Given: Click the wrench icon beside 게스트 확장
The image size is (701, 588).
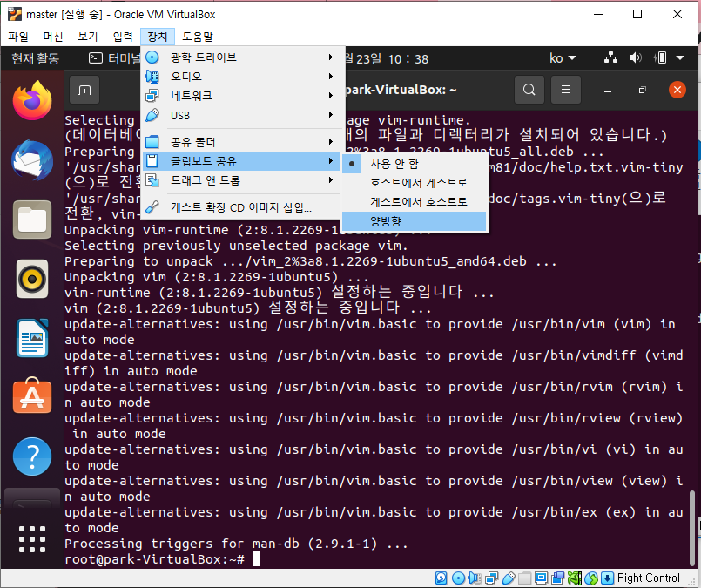Looking at the screenshot, I should [x=152, y=207].
